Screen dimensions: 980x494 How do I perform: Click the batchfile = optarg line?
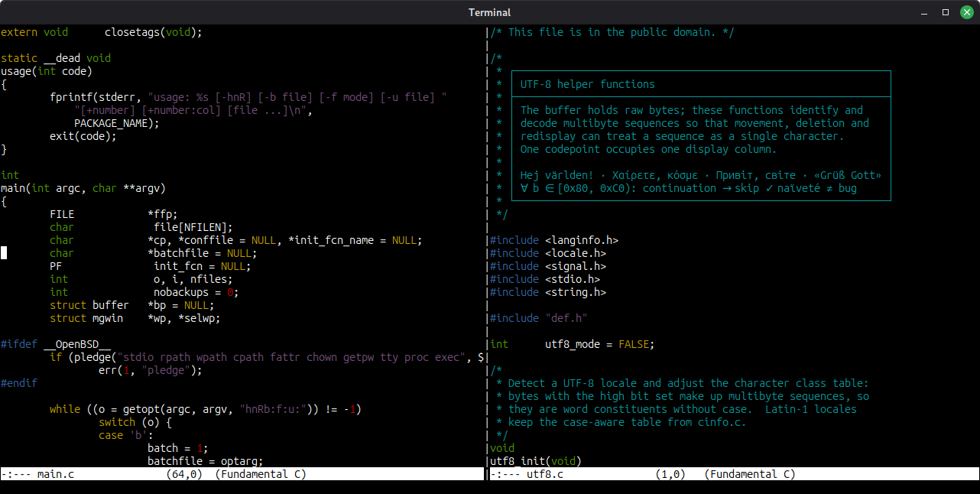[206, 461]
